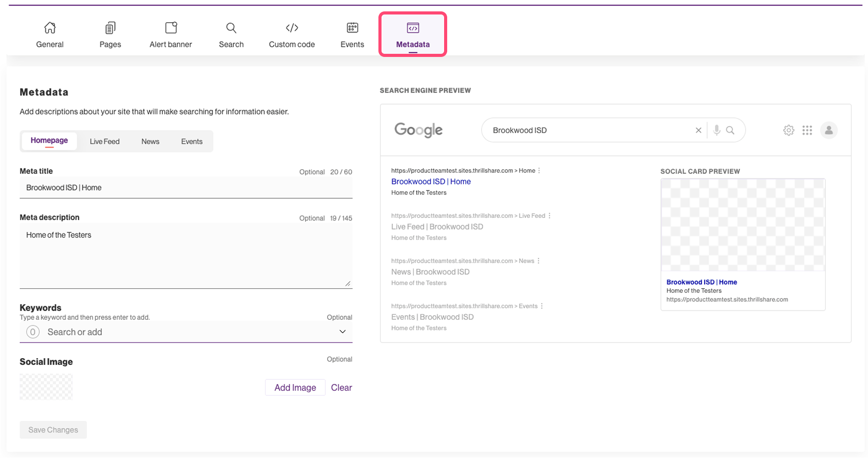Screen dimensions: 868x458
Task: Click the Events | Brookwood ISD result
Action: [x=432, y=317]
